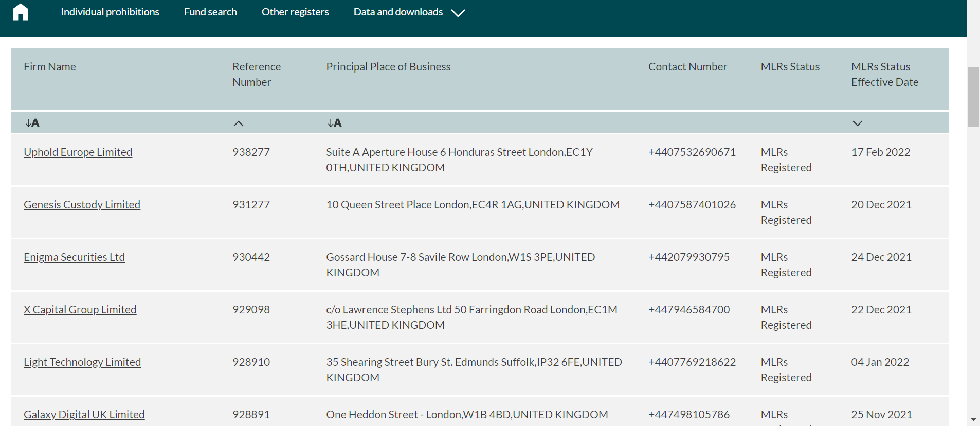View X Capital Group Limited record
The height and width of the screenshot is (426, 980).
click(x=80, y=310)
